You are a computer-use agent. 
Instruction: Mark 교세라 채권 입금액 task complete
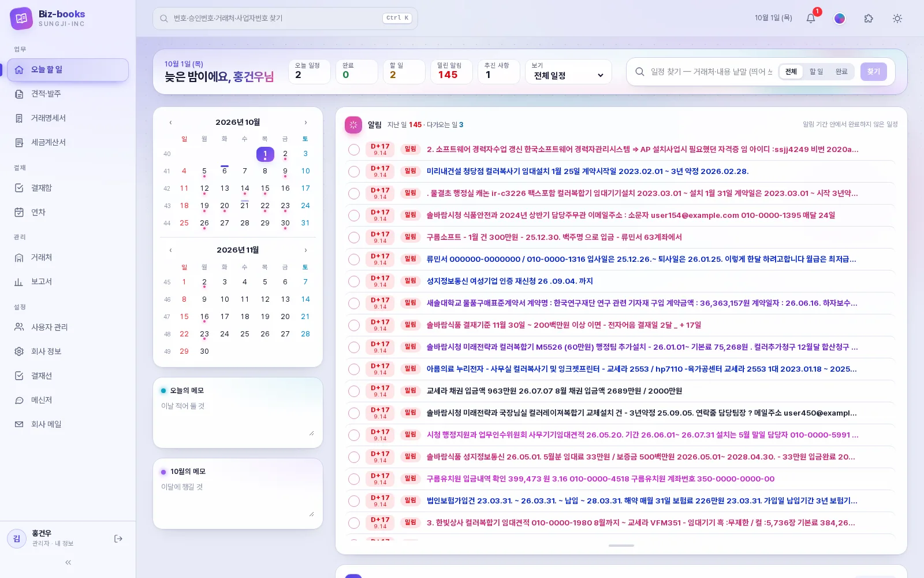point(354,391)
